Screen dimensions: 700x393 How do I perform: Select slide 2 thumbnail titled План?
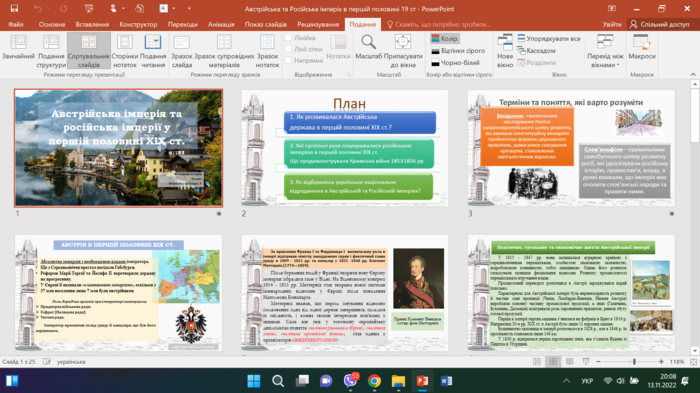345,148
